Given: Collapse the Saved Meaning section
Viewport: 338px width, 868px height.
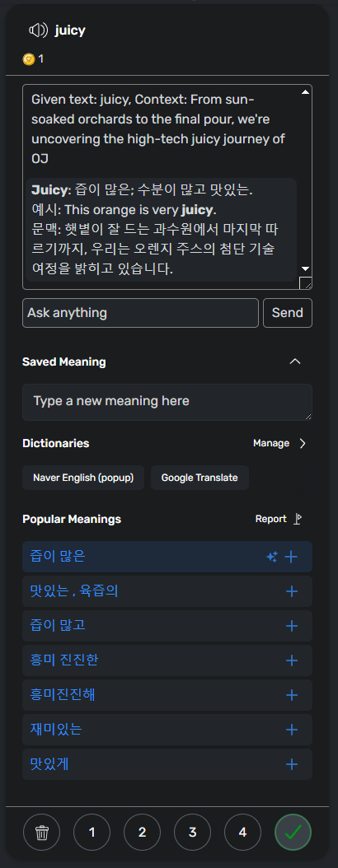Looking at the screenshot, I should pos(295,362).
